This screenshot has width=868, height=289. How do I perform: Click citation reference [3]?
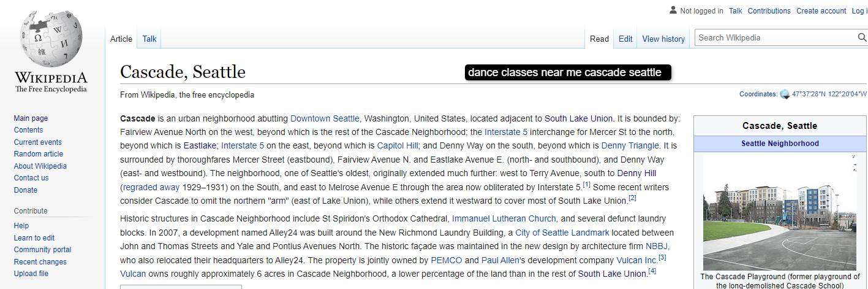(x=662, y=257)
